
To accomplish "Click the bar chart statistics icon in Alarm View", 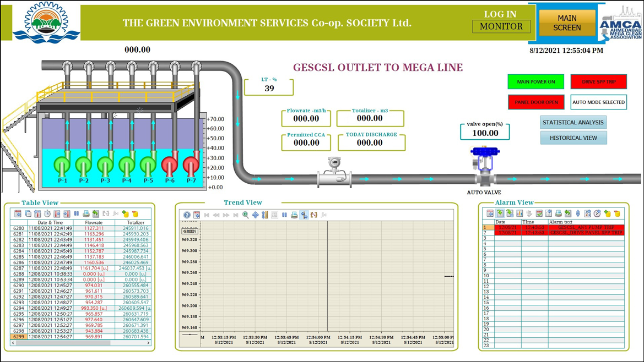I will 519,213.
